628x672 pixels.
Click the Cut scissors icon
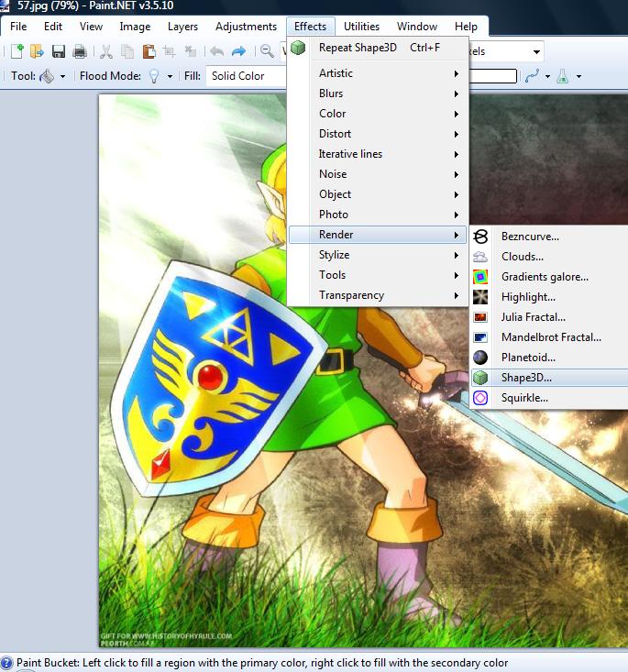(105, 51)
